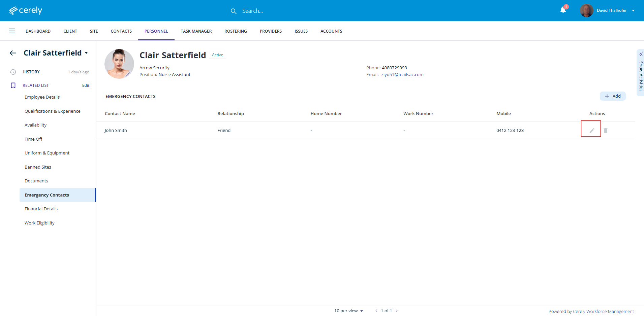Image resolution: width=644 pixels, height=316 pixels.
Task: Click the ziyo51@mailsac.com email link
Action: point(402,74)
